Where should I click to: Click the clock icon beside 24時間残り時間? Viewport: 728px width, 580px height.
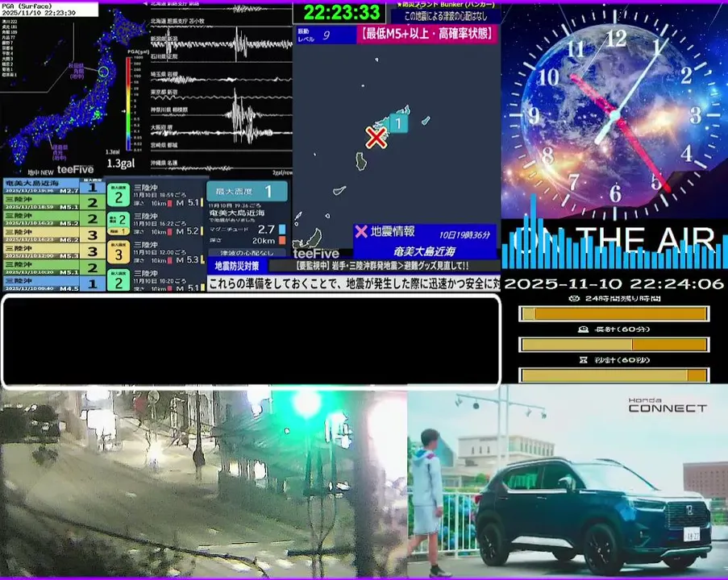(574, 298)
